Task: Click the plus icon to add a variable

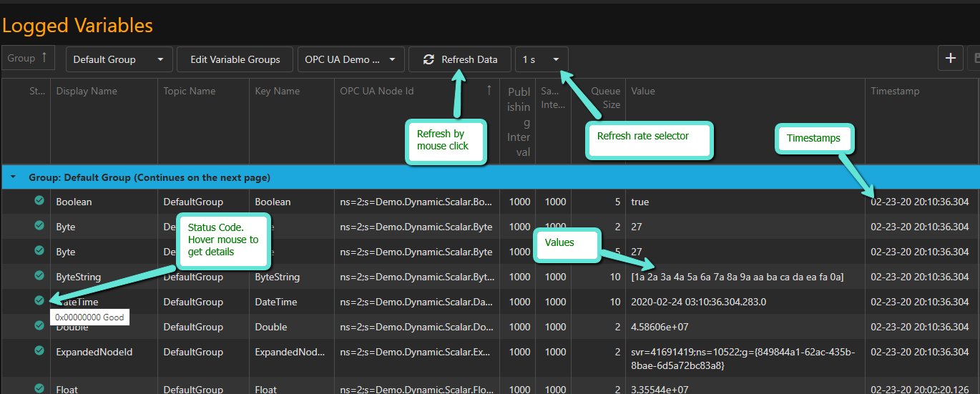Action: click(950, 59)
